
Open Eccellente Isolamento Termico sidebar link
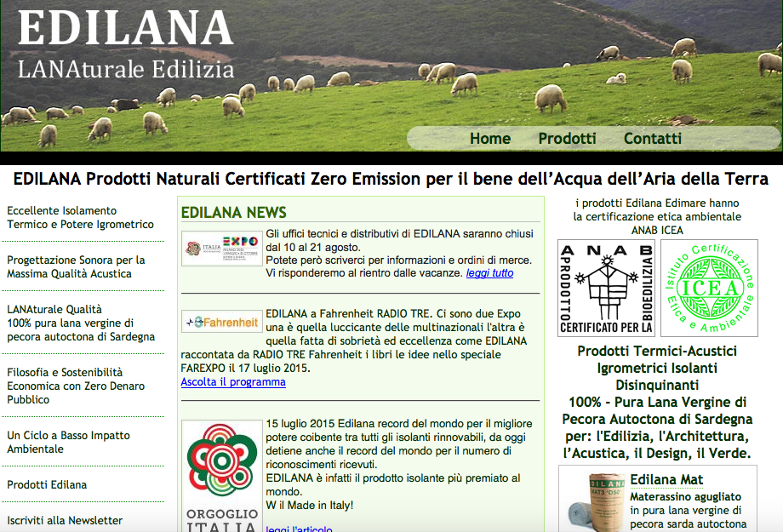(x=80, y=217)
